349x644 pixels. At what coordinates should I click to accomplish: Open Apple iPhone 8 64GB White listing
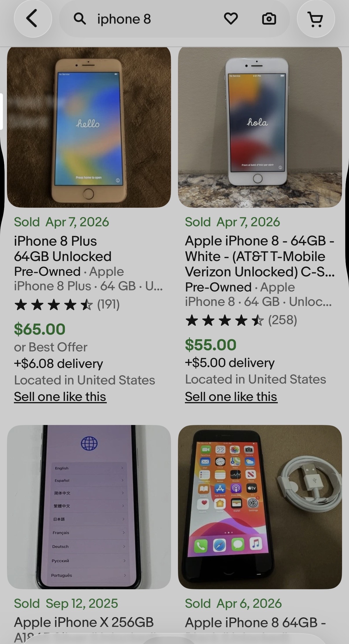coord(259,256)
